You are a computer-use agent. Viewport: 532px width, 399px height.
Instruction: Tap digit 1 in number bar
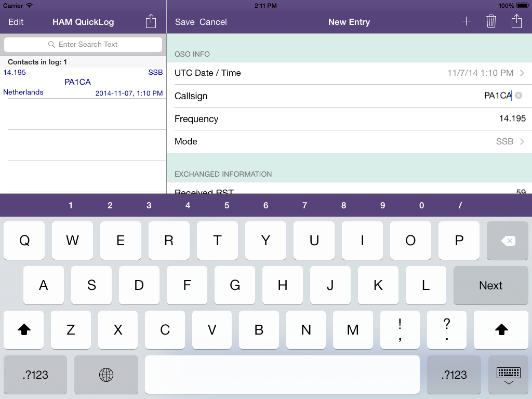71,205
